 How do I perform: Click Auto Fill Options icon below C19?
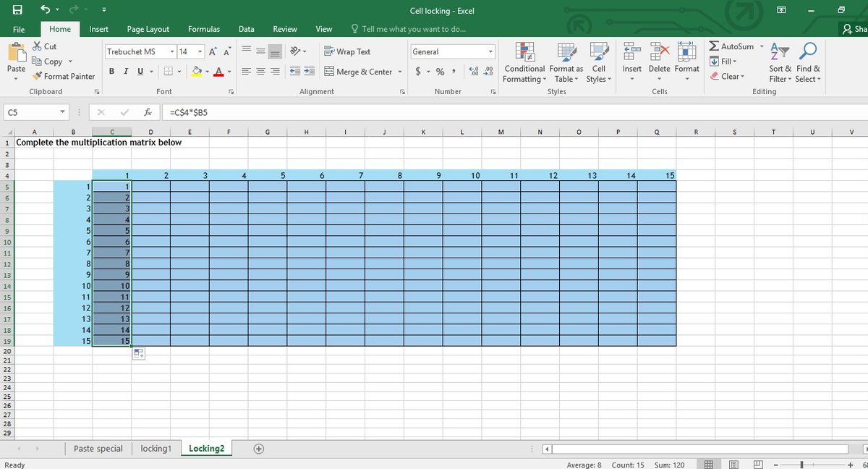click(x=139, y=353)
